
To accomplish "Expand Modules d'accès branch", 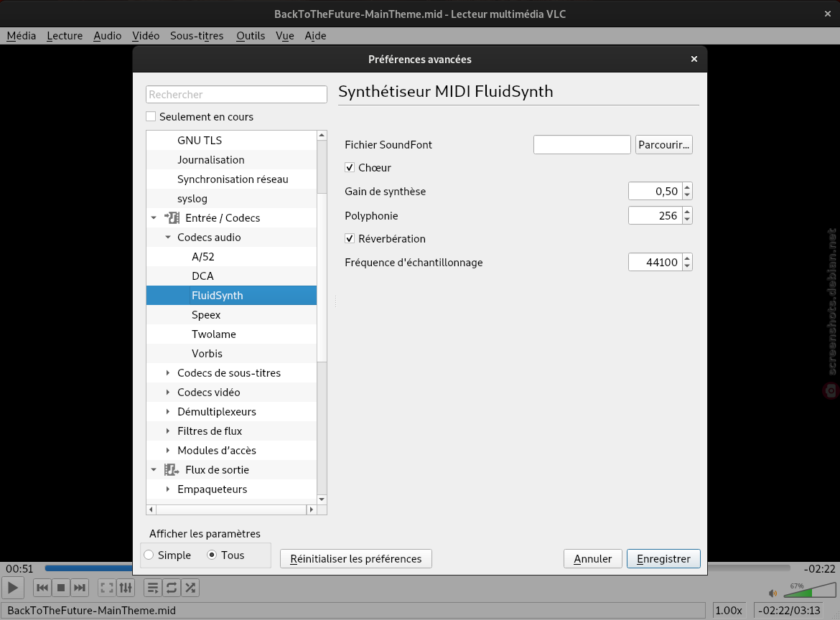I will tap(168, 450).
